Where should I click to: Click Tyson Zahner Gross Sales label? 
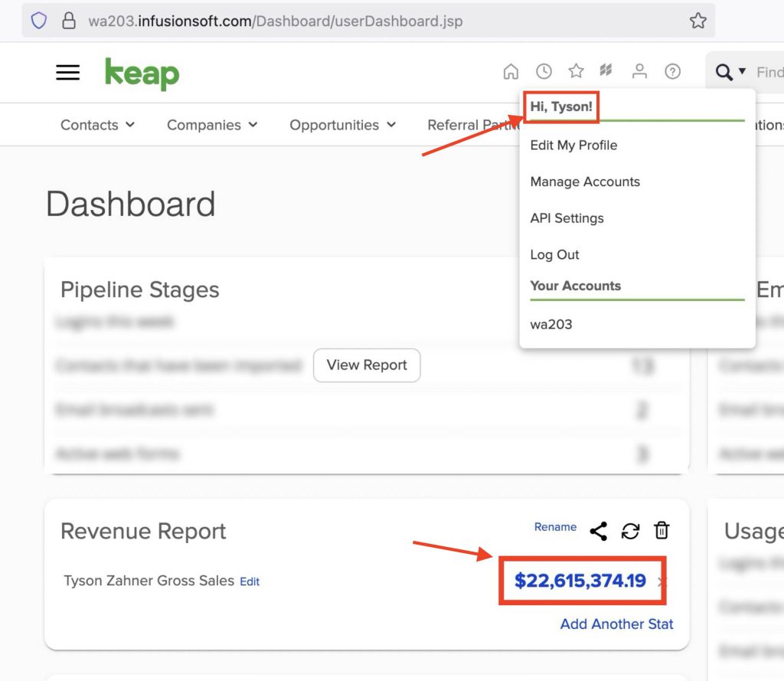coord(149,581)
